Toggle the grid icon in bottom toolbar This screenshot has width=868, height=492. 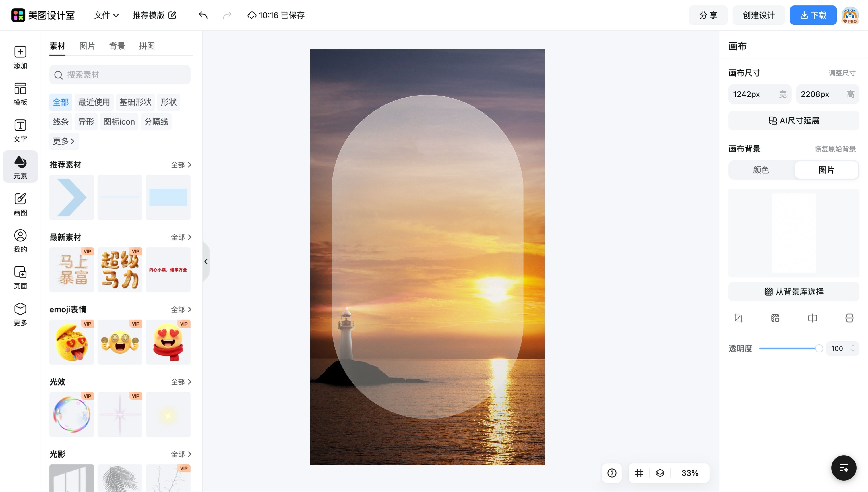[x=639, y=473]
